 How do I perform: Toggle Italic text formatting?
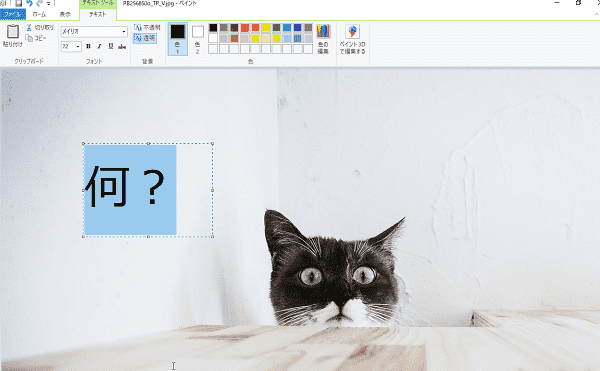pos(99,46)
